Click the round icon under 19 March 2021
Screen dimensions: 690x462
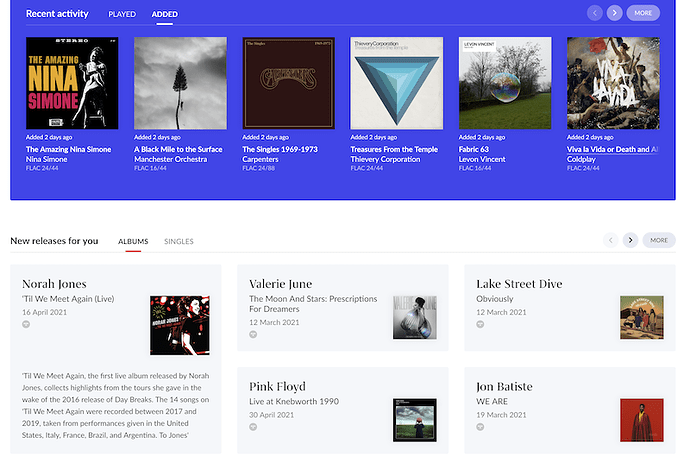coord(480,427)
